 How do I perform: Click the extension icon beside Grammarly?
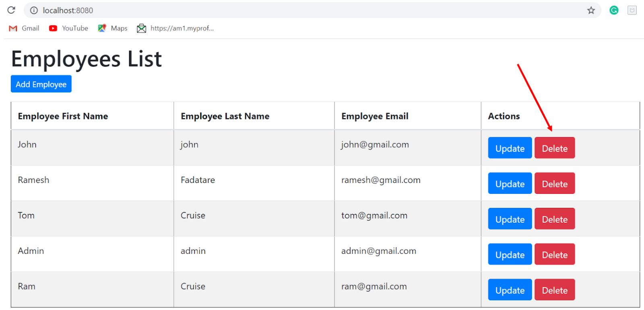click(632, 10)
